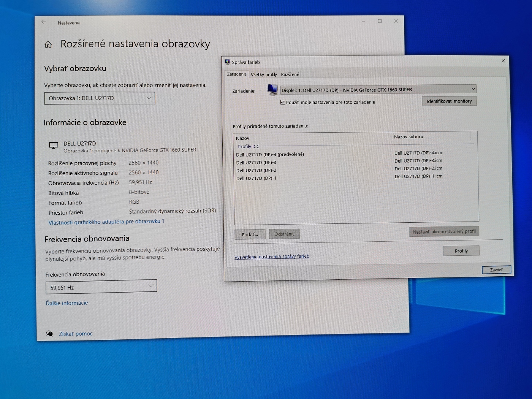The width and height of the screenshot is (532, 399).
Task: Open Settings home via house icon
Action: (x=48, y=44)
